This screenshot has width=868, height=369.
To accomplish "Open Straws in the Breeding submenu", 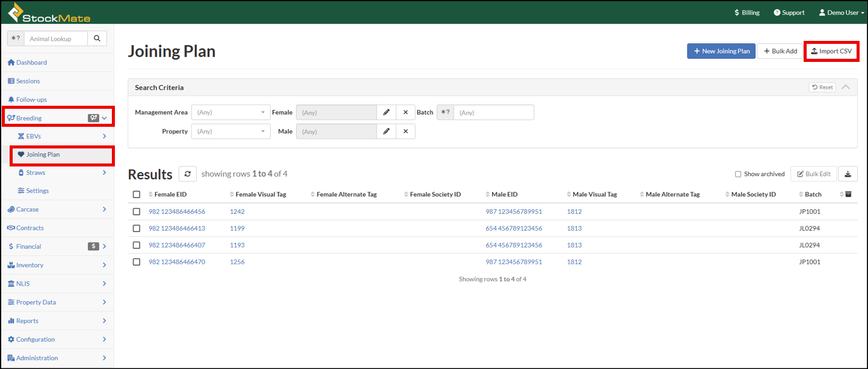I will pos(35,172).
